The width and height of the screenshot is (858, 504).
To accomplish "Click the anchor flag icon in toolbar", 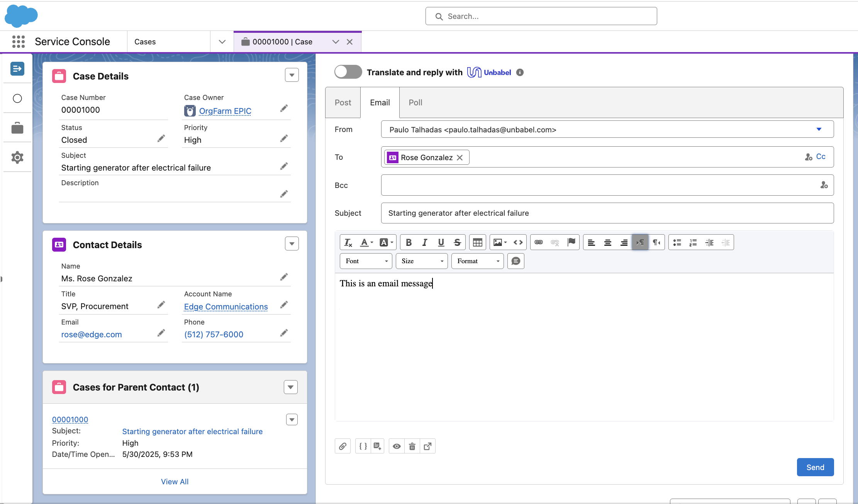I will coord(571,242).
